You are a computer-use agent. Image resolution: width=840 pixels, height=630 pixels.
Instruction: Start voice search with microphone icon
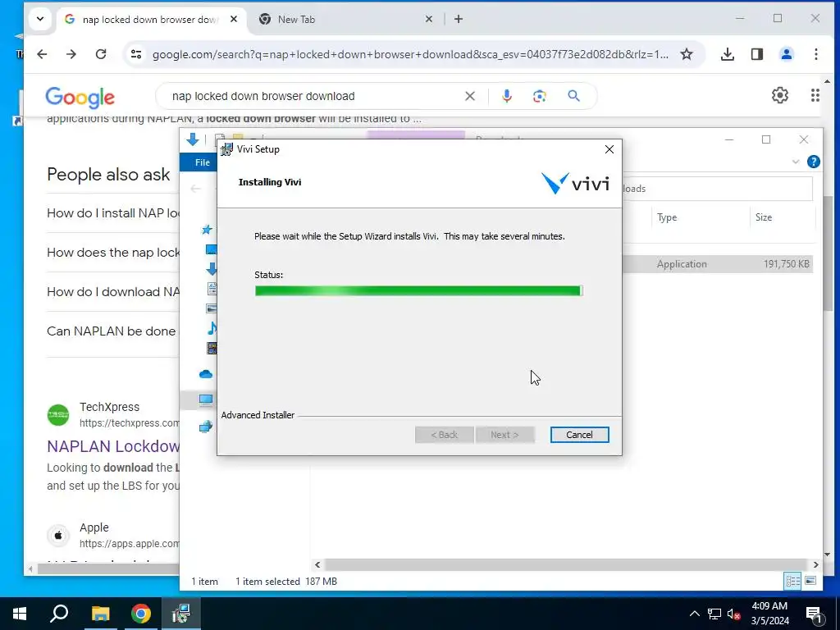pyautogui.click(x=506, y=96)
